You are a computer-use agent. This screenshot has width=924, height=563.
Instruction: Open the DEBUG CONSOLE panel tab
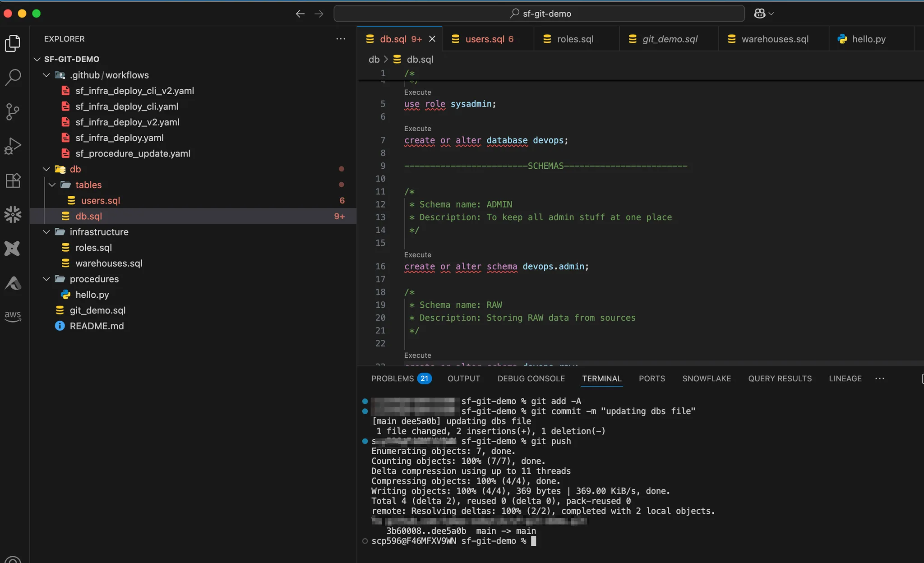click(x=531, y=378)
